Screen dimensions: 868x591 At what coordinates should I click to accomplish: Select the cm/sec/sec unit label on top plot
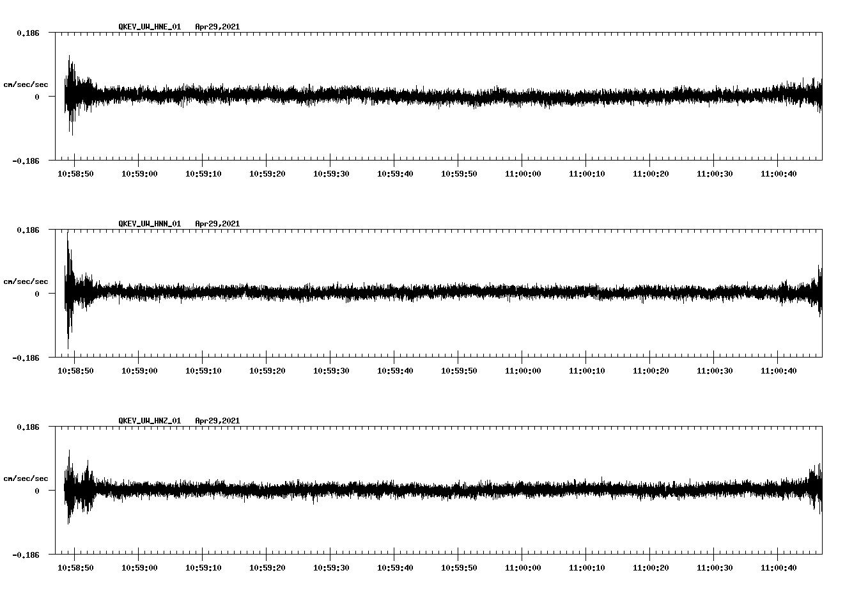[26, 83]
